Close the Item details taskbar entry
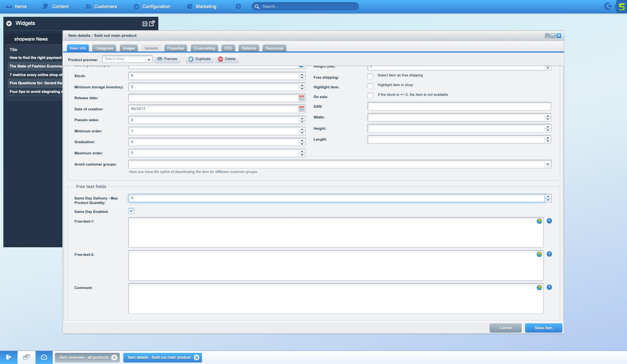 [x=196, y=357]
